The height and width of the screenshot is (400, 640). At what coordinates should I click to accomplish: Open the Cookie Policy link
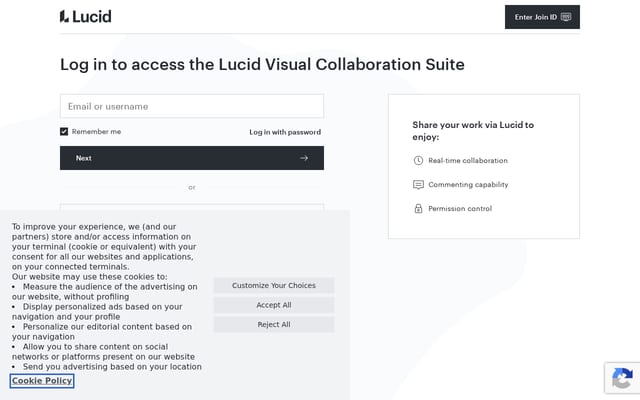point(42,381)
